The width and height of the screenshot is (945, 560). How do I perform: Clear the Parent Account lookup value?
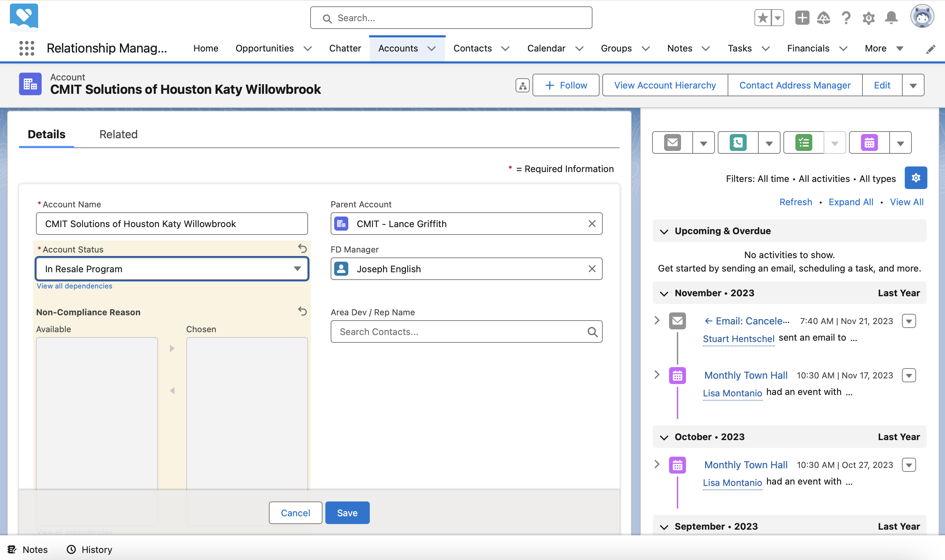592,224
